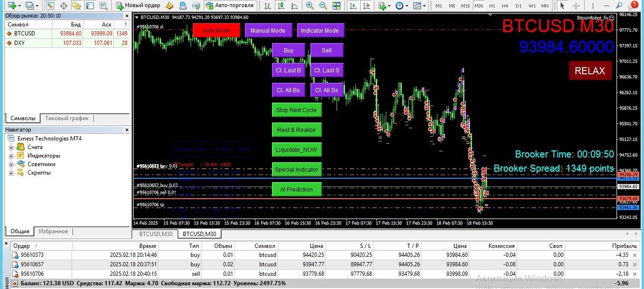Viewport: 644px width, 289px height.
Task: Open the virtual hosting cloud icon
Action: 183,5
